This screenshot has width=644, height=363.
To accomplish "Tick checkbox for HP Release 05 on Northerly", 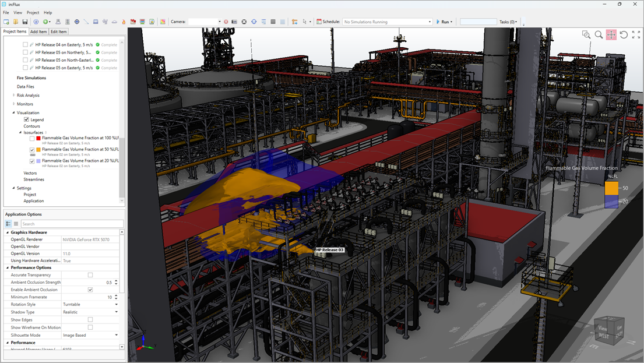I will point(26,52).
